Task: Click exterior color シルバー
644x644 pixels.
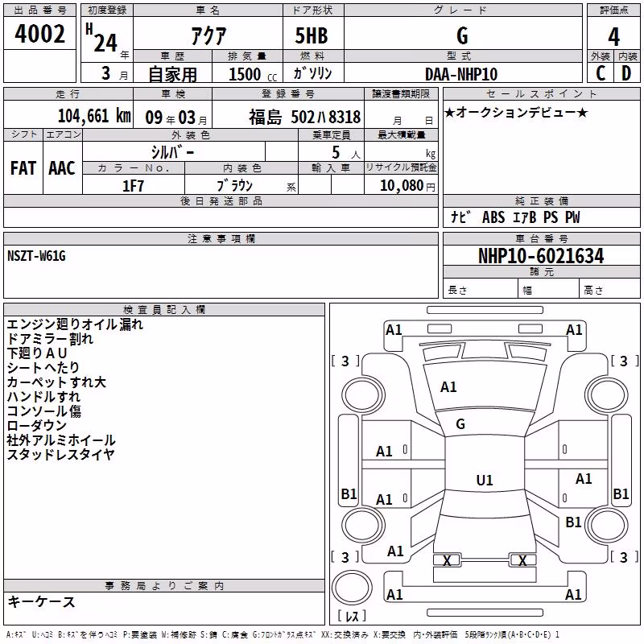Action: click(172, 152)
